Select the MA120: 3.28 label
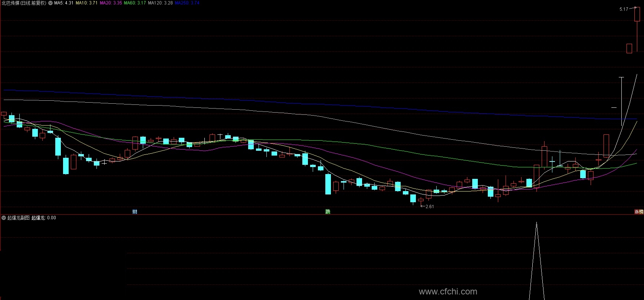 click(160, 3)
